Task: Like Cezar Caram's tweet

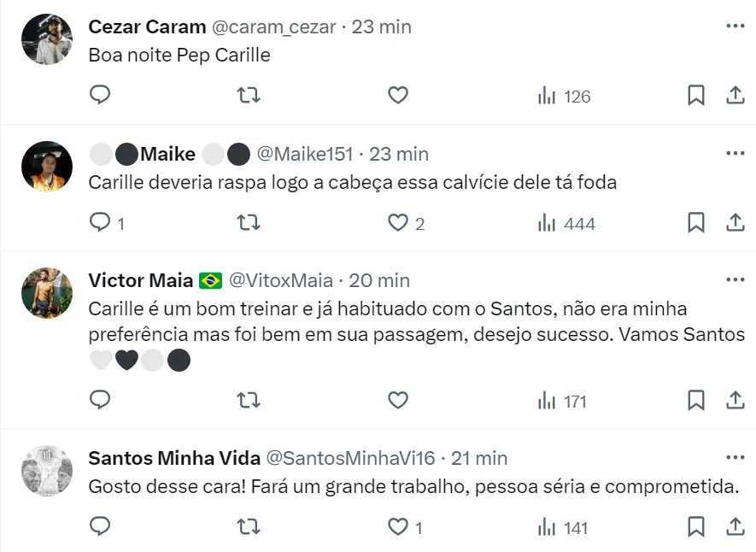Action: (398, 96)
